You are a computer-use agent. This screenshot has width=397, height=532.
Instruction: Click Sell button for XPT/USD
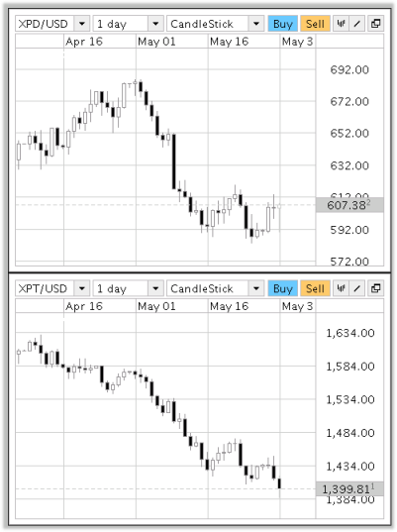click(315, 288)
